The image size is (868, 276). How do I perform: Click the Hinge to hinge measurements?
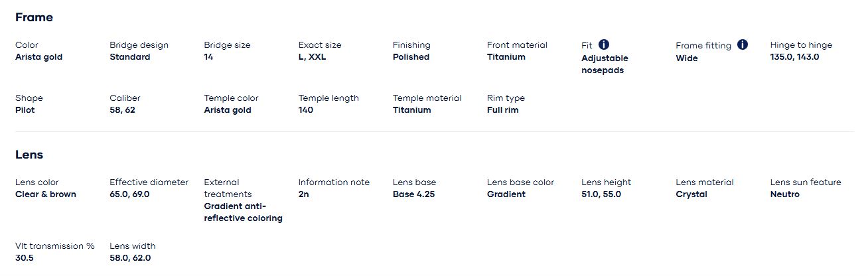[x=794, y=57]
